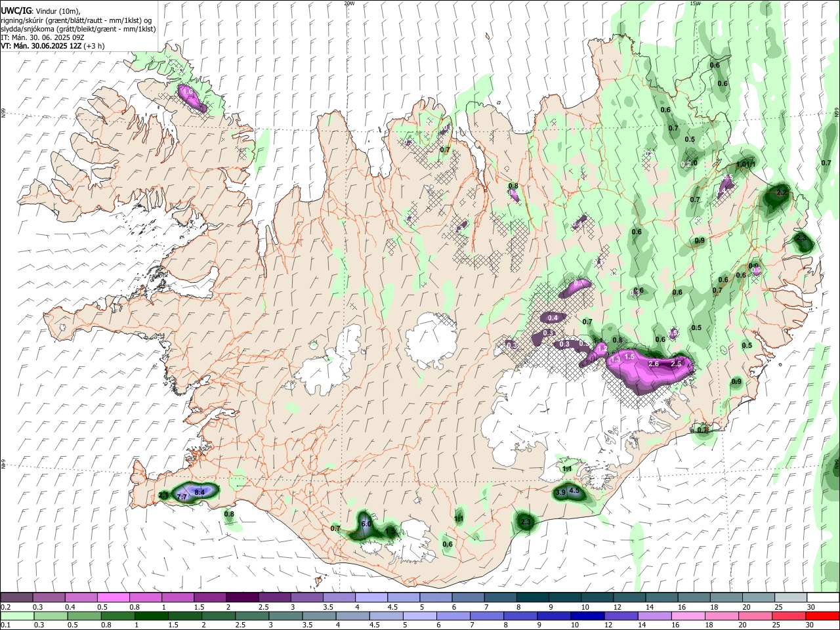Click the white 30 swatch in snow legend
Image resolution: width=840 pixels, height=630 pixels.
(823, 597)
